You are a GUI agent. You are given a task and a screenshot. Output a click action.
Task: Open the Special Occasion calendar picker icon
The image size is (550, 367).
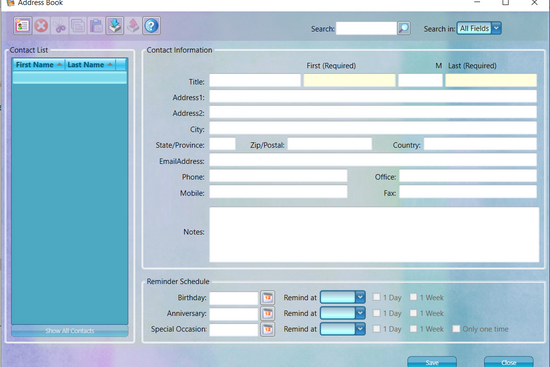[268, 329]
